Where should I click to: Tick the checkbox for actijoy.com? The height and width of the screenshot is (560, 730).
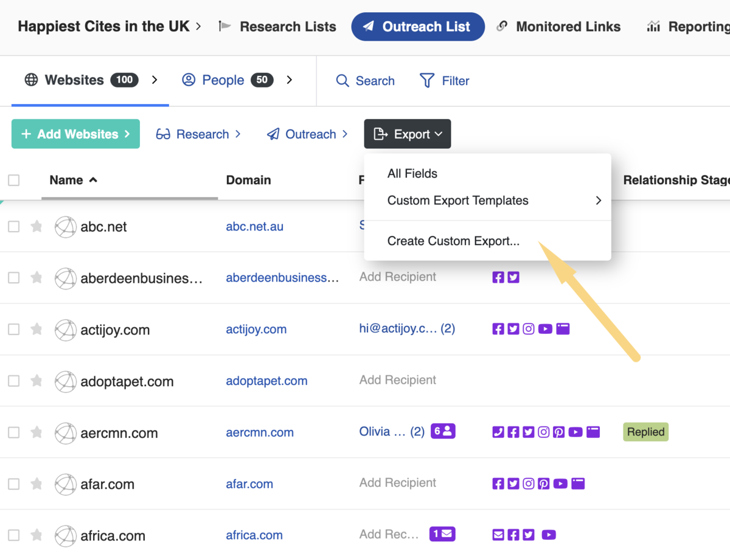pyautogui.click(x=14, y=330)
